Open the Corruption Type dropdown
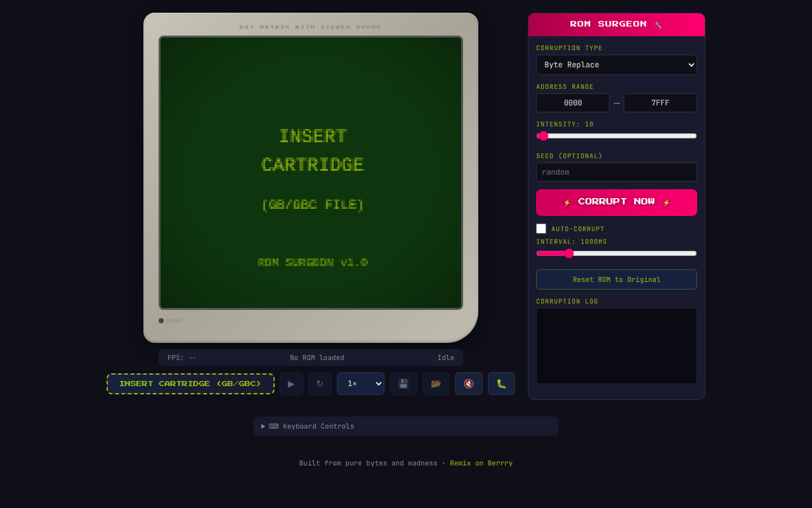This screenshot has width=812, height=508. pyautogui.click(x=617, y=65)
